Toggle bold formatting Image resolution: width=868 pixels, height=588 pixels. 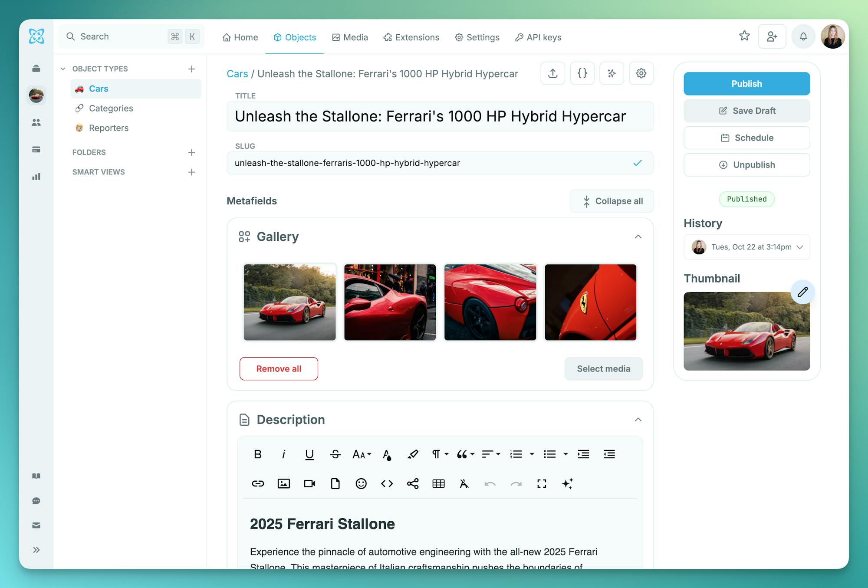tap(257, 454)
